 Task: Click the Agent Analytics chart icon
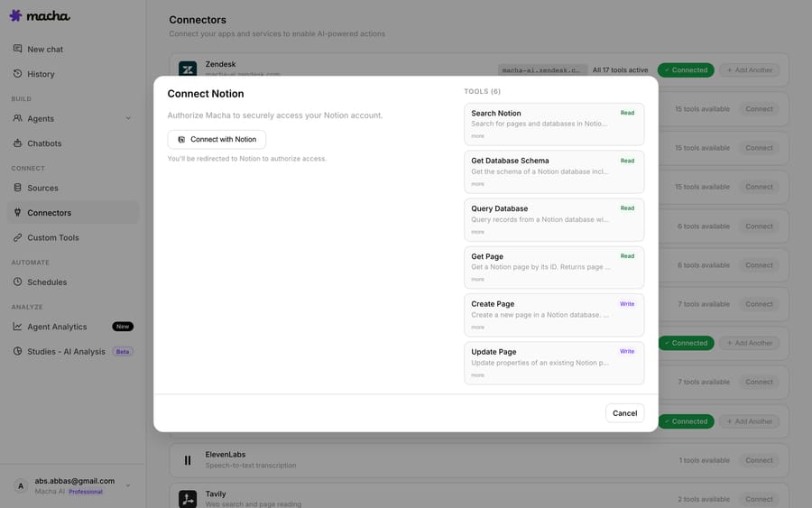point(18,327)
